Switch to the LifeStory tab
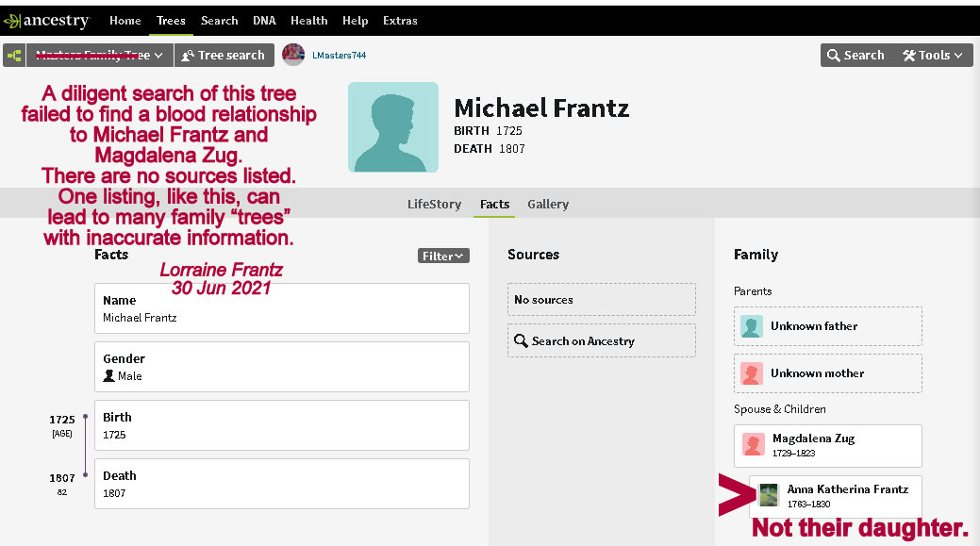This screenshot has width=980, height=546. [x=434, y=204]
